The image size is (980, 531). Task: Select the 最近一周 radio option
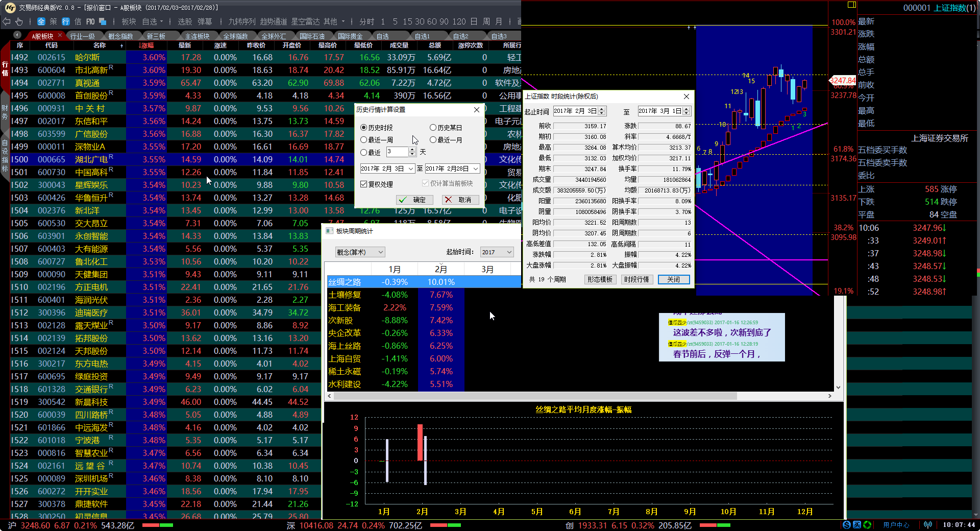364,140
